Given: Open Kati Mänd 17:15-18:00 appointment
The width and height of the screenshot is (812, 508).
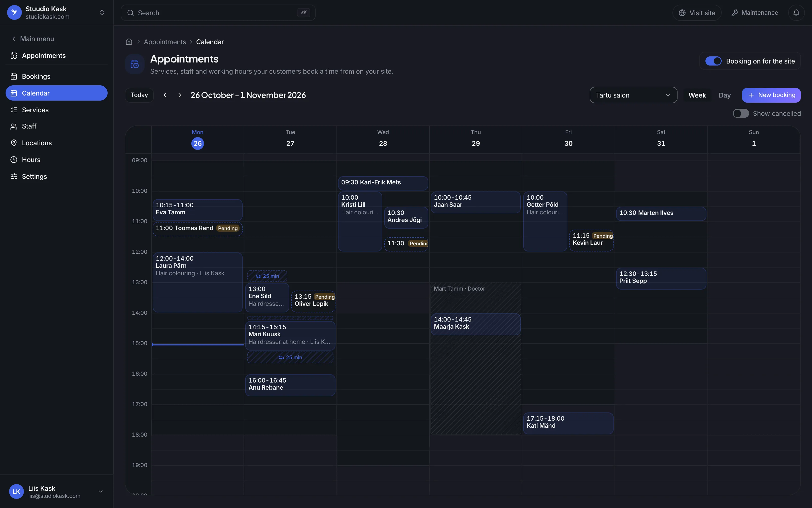Looking at the screenshot, I should (x=568, y=423).
